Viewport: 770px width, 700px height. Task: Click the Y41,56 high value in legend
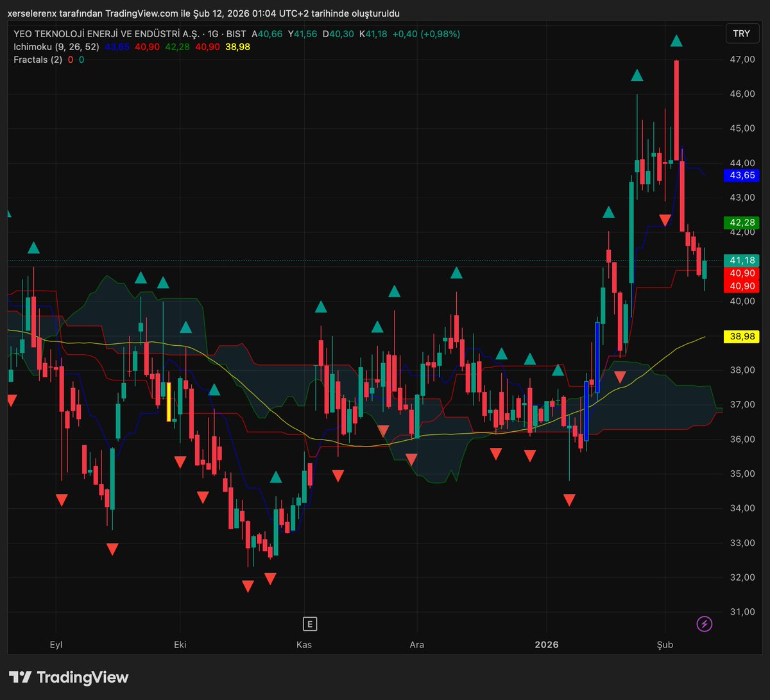click(303, 34)
